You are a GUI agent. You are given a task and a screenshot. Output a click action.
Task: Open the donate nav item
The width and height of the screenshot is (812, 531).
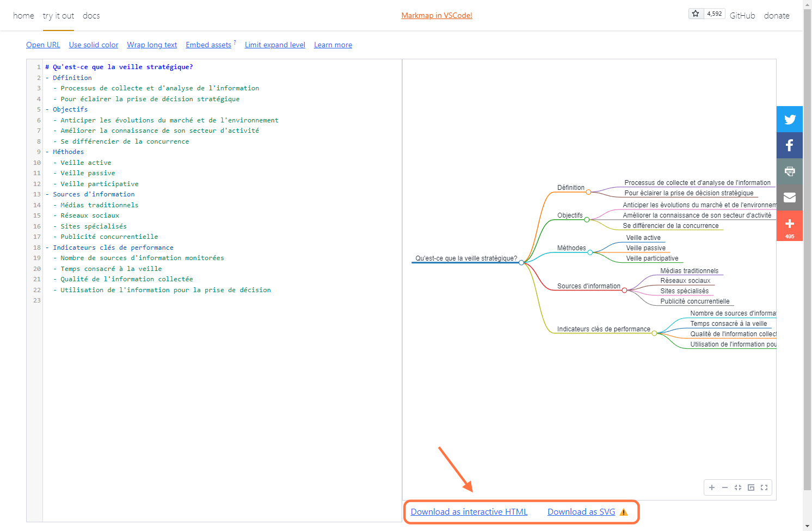pyautogui.click(x=777, y=16)
